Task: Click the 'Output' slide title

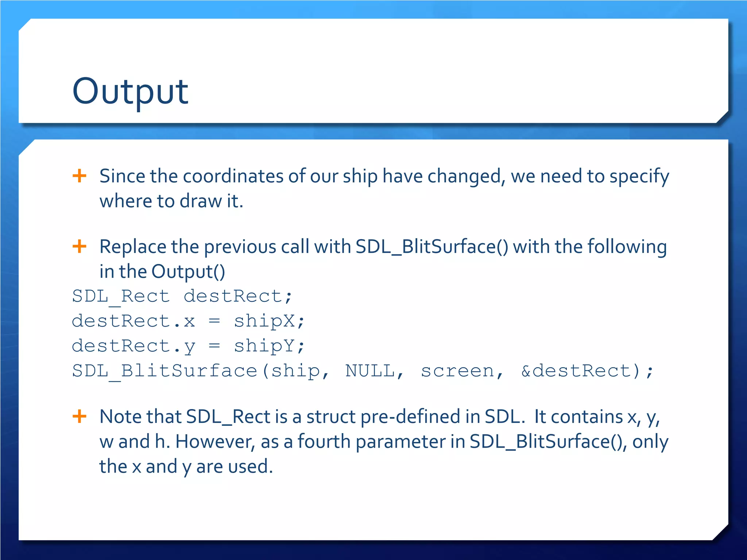Action: [x=130, y=91]
